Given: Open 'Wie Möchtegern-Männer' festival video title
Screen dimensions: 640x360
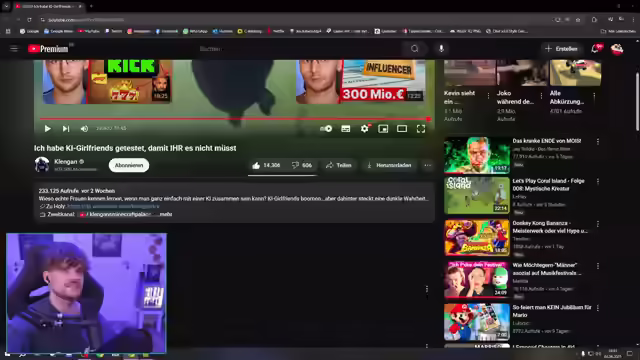Looking at the screenshot, I should coord(547,269).
